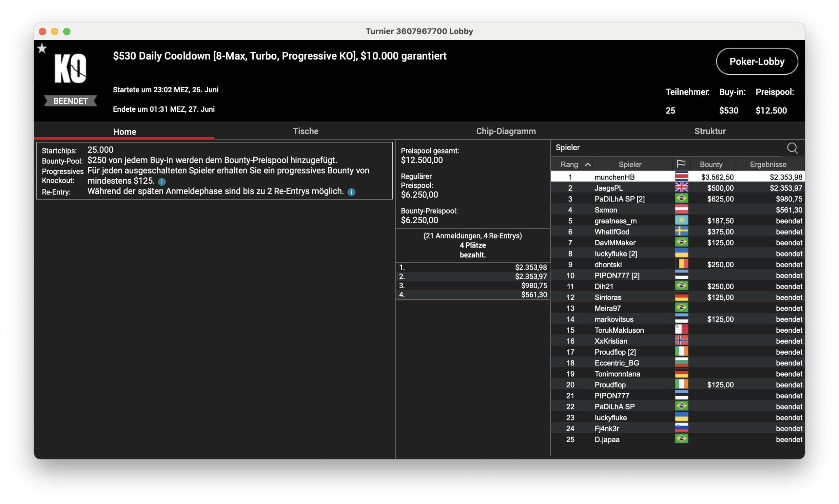839x504 pixels.
Task: Open the Struktur tab
Action: click(710, 131)
